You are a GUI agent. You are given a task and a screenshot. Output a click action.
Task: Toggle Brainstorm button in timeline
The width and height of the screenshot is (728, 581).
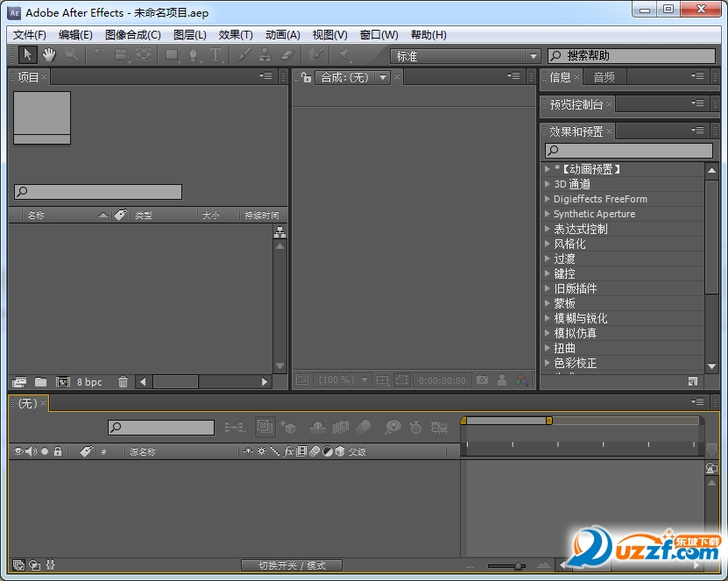392,427
